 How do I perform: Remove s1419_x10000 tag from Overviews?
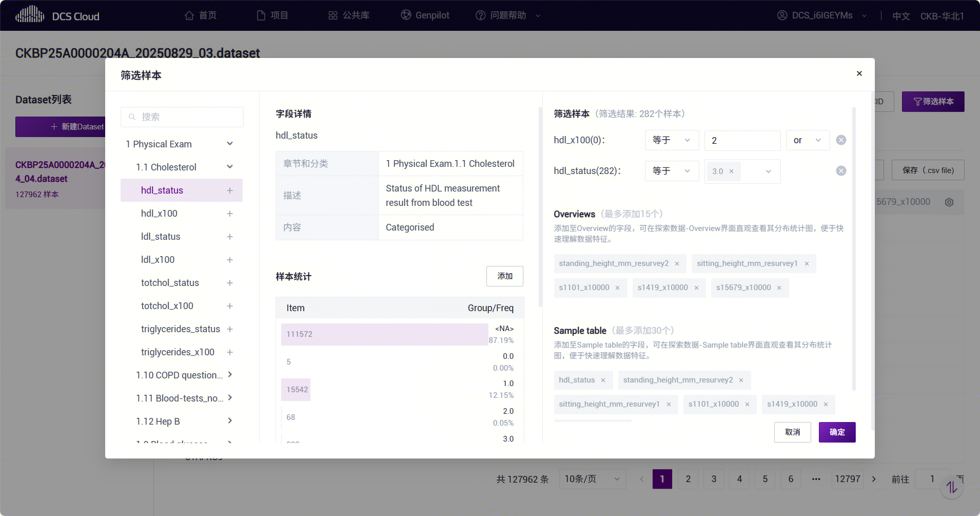coord(696,288)
